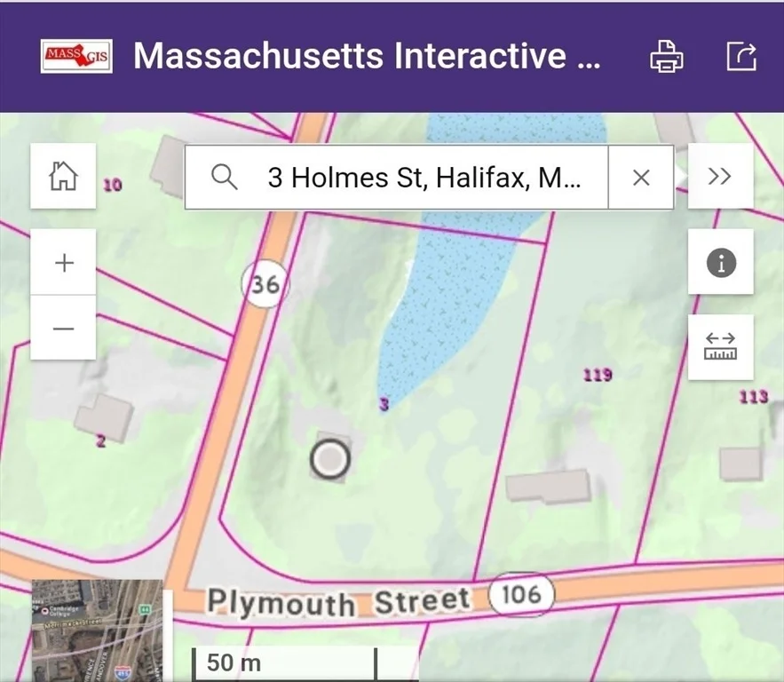Go to the default map extent (home)
784x682 pixels.
(x=63, y=176)
